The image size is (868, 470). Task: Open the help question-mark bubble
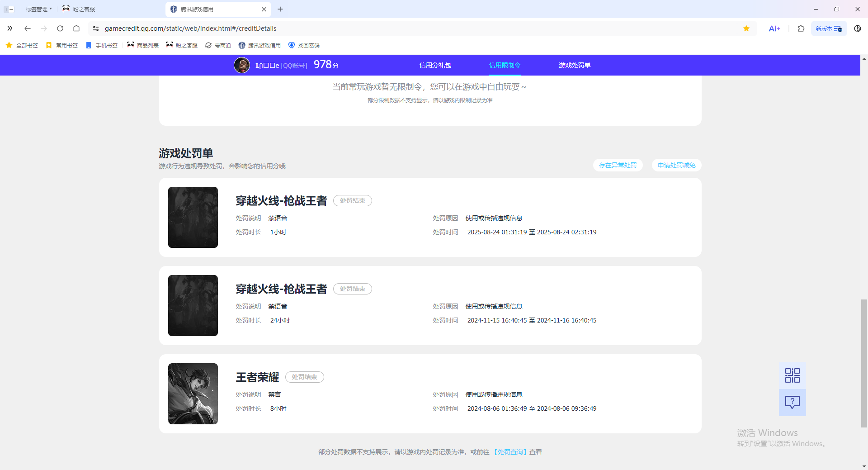pos(792,402)
